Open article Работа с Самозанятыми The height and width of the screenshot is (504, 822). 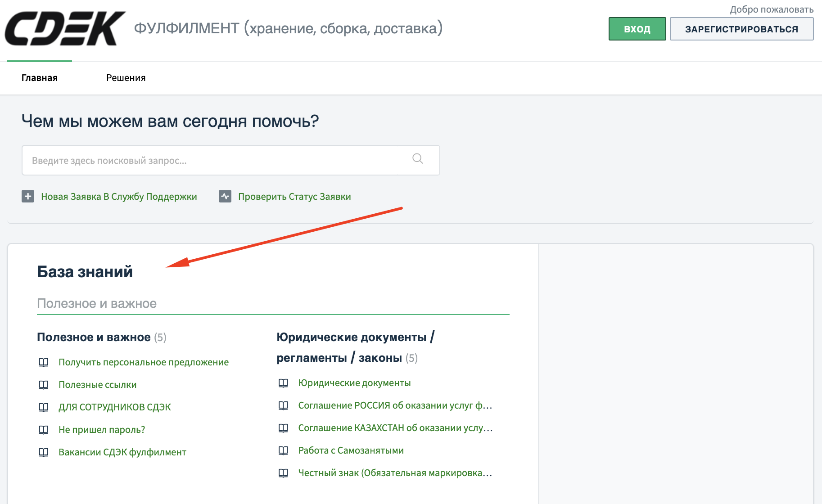351,450
